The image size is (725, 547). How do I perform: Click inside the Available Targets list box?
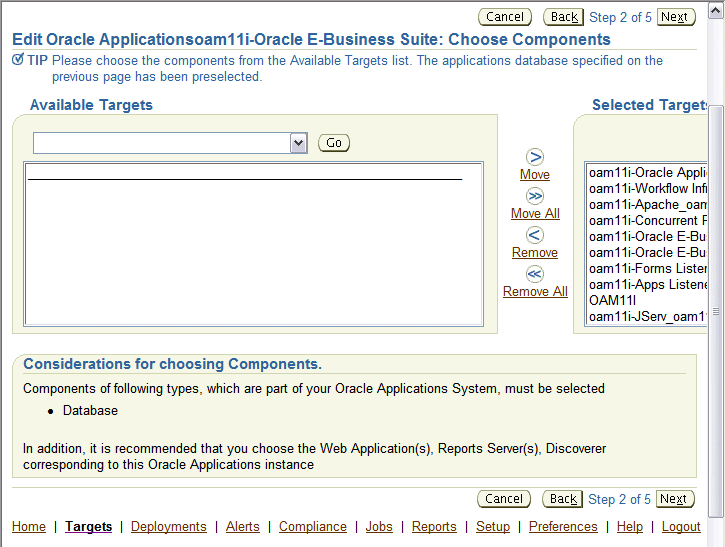pos(253,244)
